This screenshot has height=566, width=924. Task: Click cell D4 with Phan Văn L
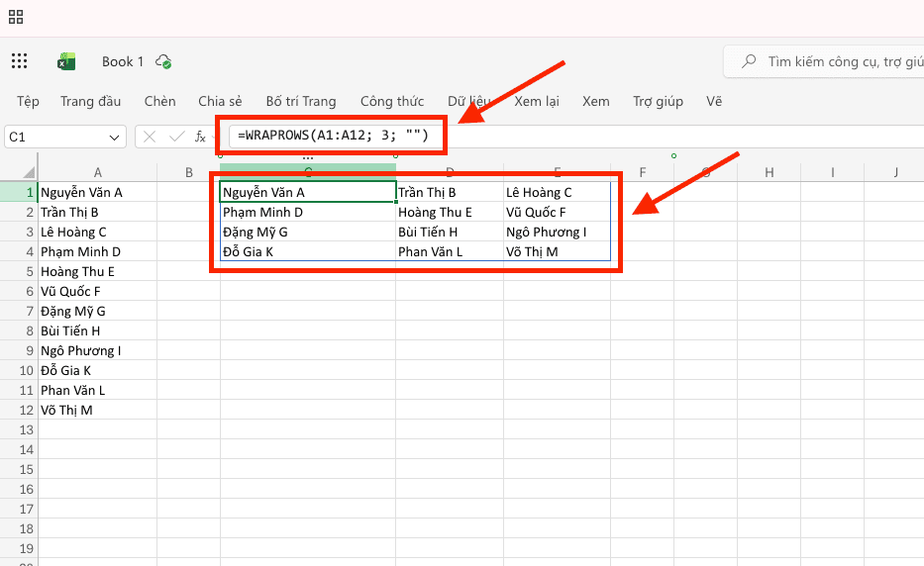(x=450, y=251)
